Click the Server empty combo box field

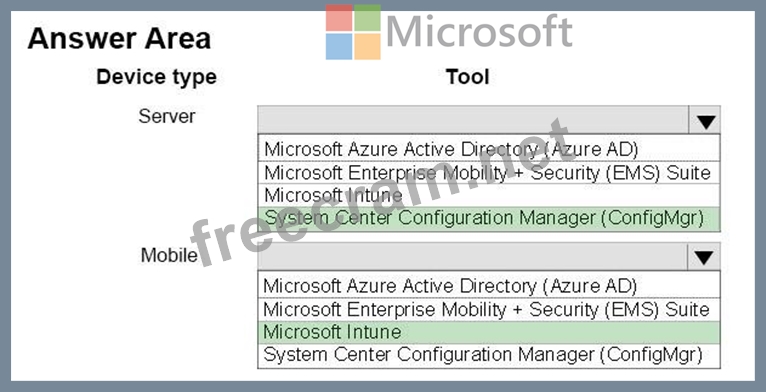tap(473, 120)
